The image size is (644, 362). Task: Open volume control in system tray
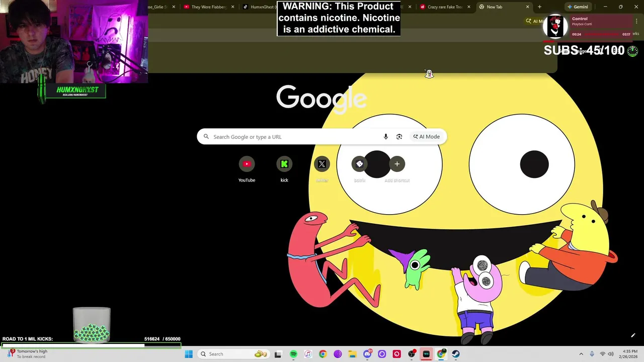(611, 354)
